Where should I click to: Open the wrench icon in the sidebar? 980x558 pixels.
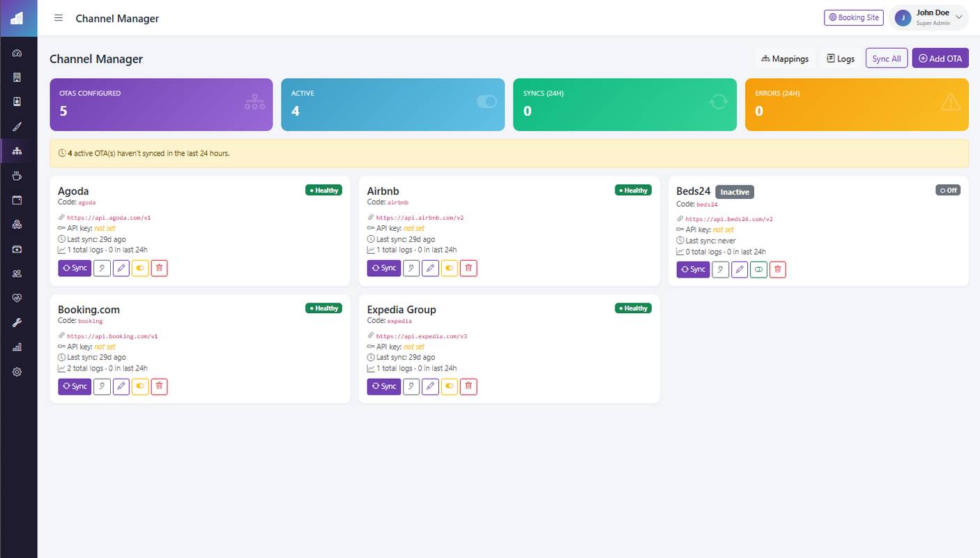[x=17, y=322]
